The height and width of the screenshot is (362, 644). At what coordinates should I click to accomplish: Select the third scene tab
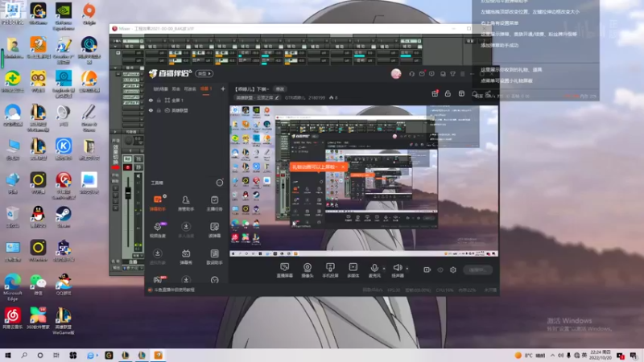click(x=190, y=88)
